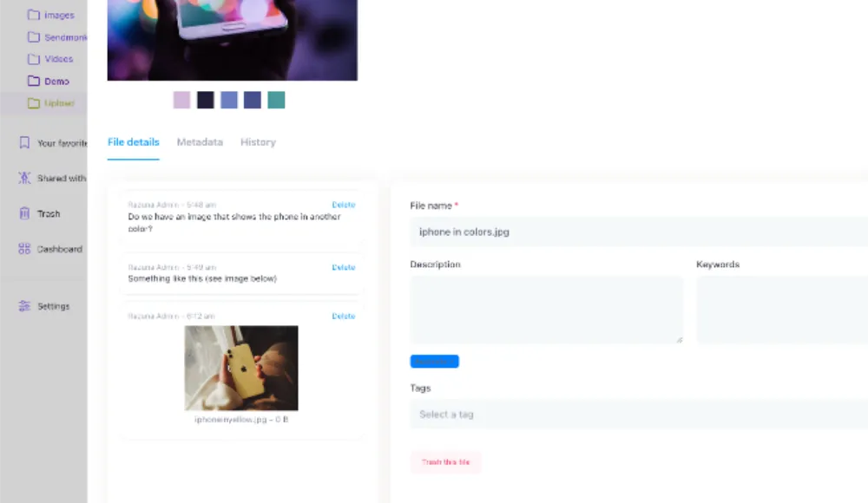Pick the teal color swatch
The width and height of the screenshot is (868, 503).
pyautogui.click(x=276, y=100)
